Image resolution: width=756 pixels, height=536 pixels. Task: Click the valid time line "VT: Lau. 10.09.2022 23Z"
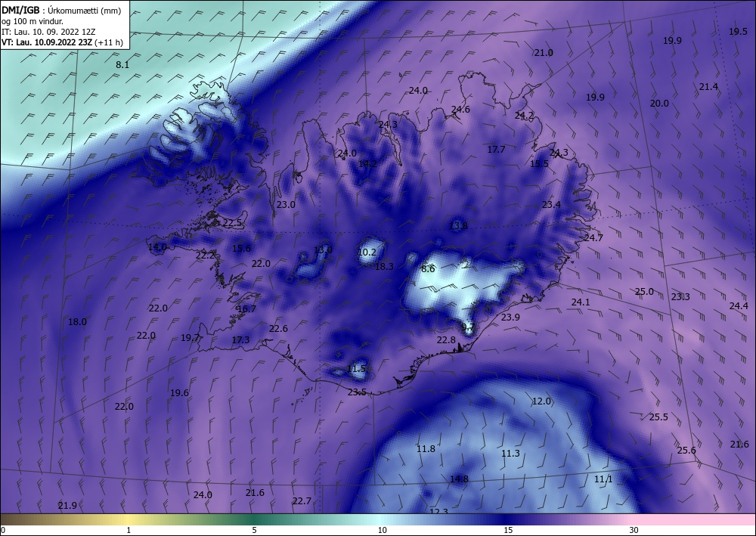point(48,42)
